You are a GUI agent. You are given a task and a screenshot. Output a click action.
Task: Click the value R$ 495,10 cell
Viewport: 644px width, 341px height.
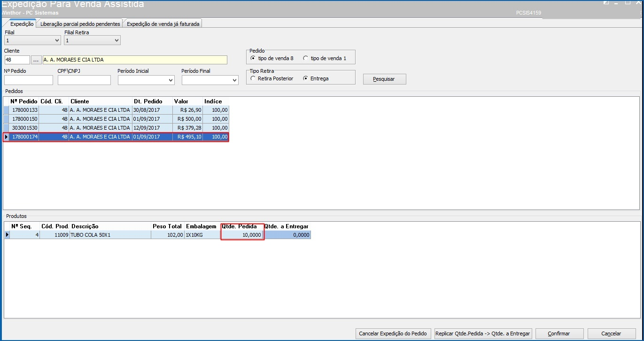pos(187,137)
